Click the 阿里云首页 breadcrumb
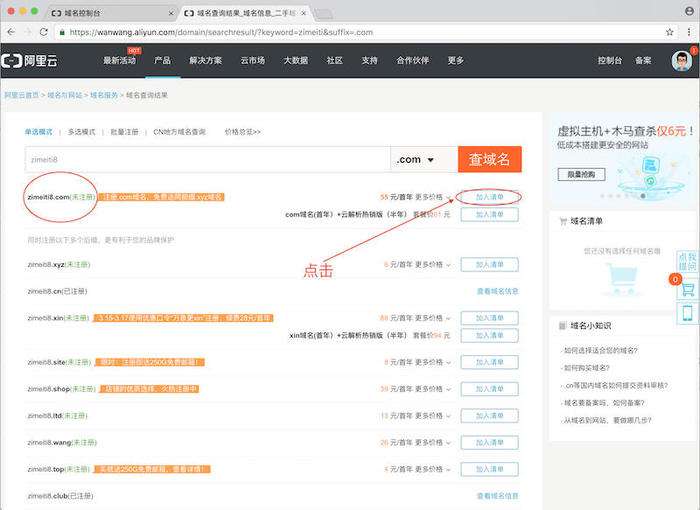Image resolution: width=700 pixels, height=510 pixels. click(x=22, y=95)
